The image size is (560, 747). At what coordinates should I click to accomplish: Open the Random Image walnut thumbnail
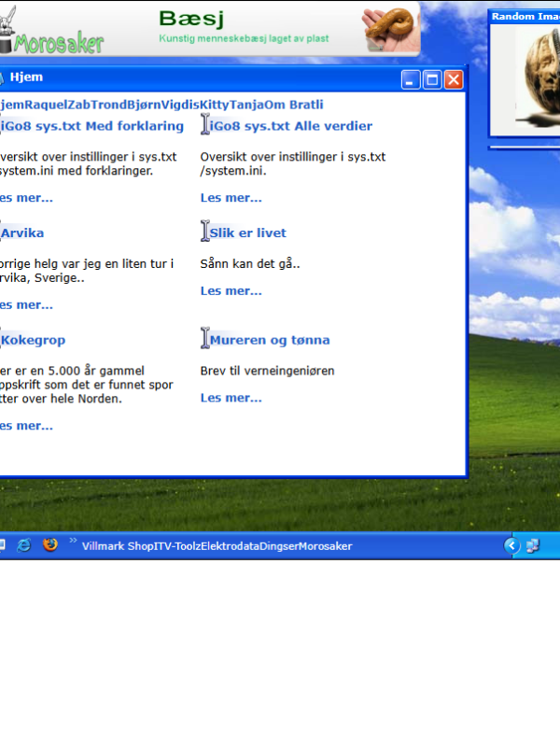tap(538, 78)
